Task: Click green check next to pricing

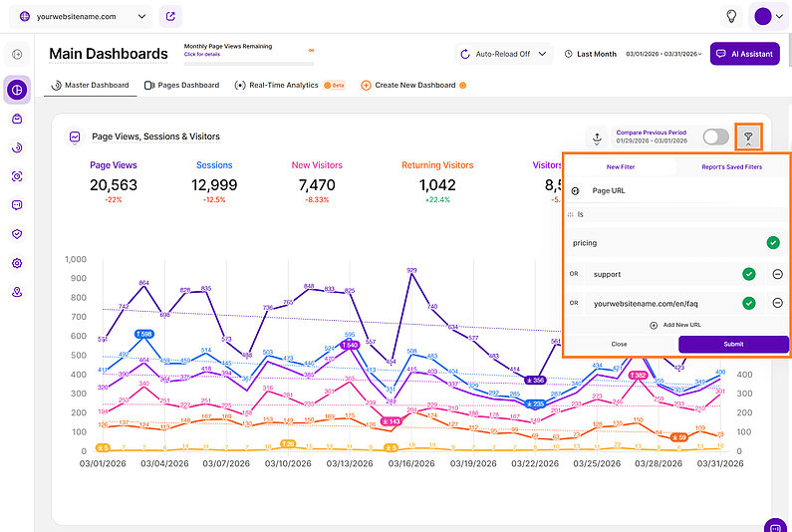Action: coord(773,243)
